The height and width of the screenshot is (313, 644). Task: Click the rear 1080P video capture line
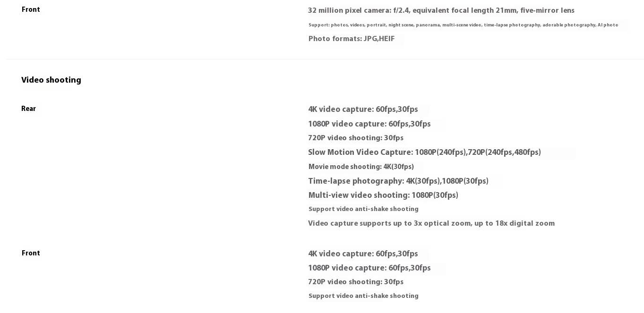click(x=369, y=124)
